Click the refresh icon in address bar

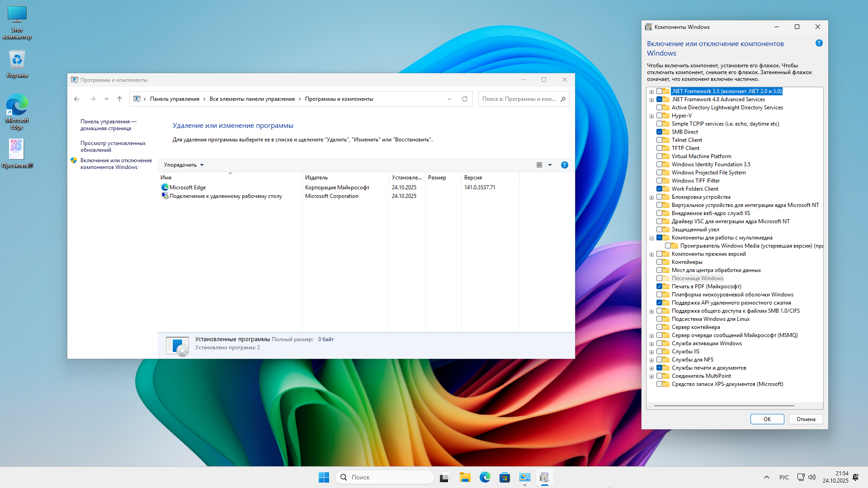(x=464, y=99)
